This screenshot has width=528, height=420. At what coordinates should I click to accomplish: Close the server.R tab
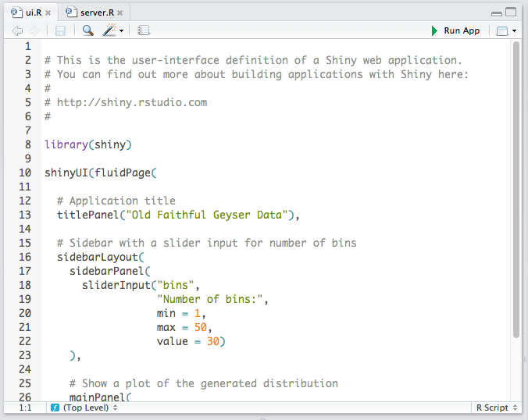point(120,13)
